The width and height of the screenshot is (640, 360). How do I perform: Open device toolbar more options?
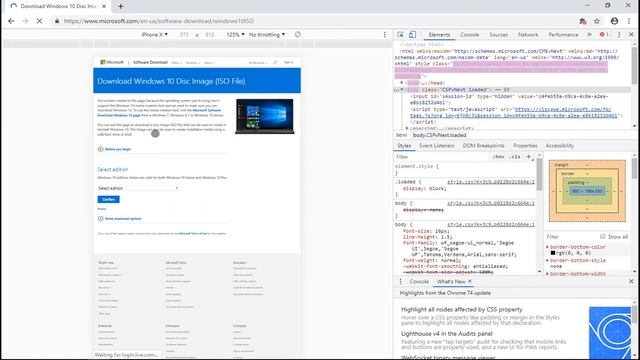tap(384, 35)
